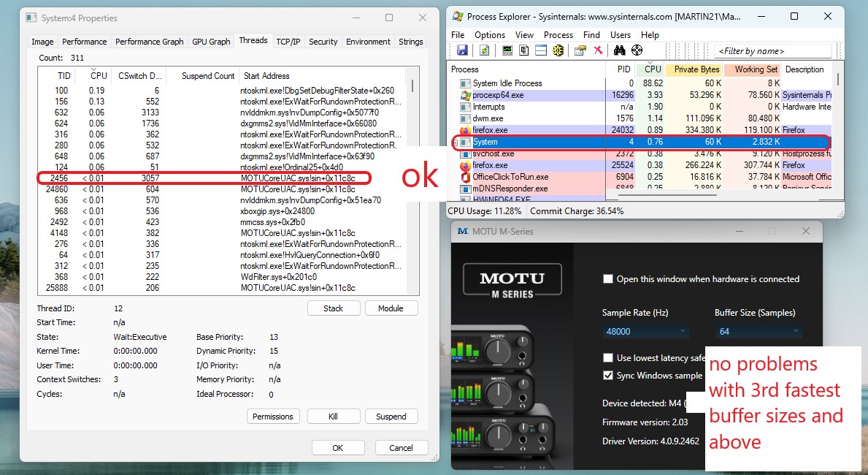This screenshot has width=868, height=475.
Task: Select the xboxgip.sys+0x24800 thread row
Action: pyautogui.click(x=221, y=211)
